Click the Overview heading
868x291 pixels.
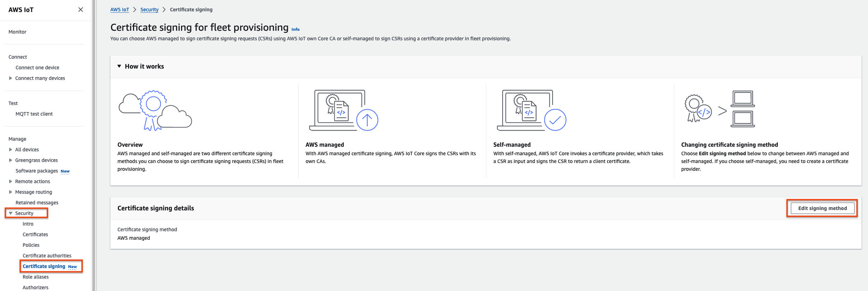coord(130,145)
